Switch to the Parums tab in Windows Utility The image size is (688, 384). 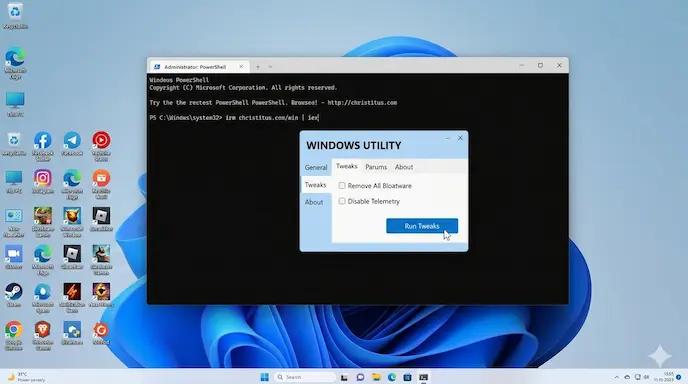pyautogui.click(x=376, y=167)
